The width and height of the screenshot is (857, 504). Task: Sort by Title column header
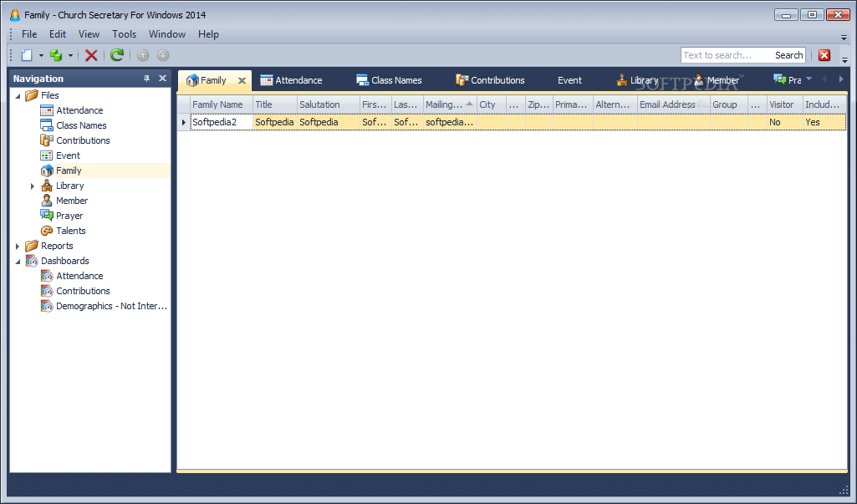tap(275, 104)
